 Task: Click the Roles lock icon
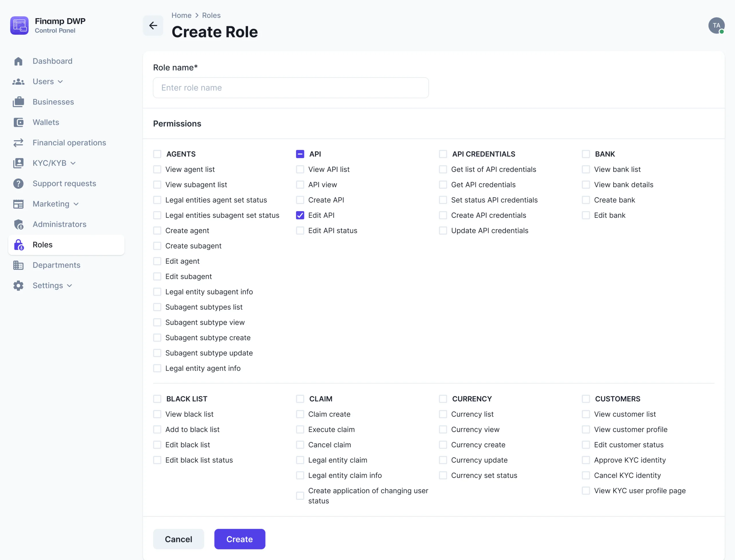19,245
